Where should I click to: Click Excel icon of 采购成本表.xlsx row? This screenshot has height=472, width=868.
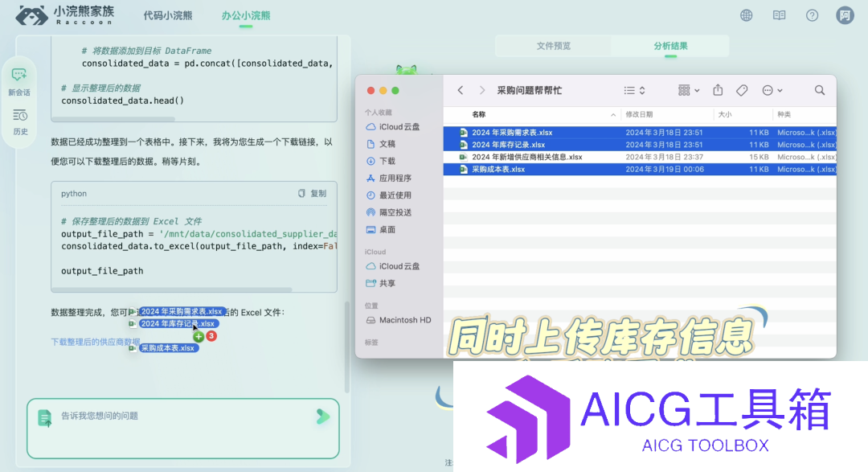tap(464, 170)
